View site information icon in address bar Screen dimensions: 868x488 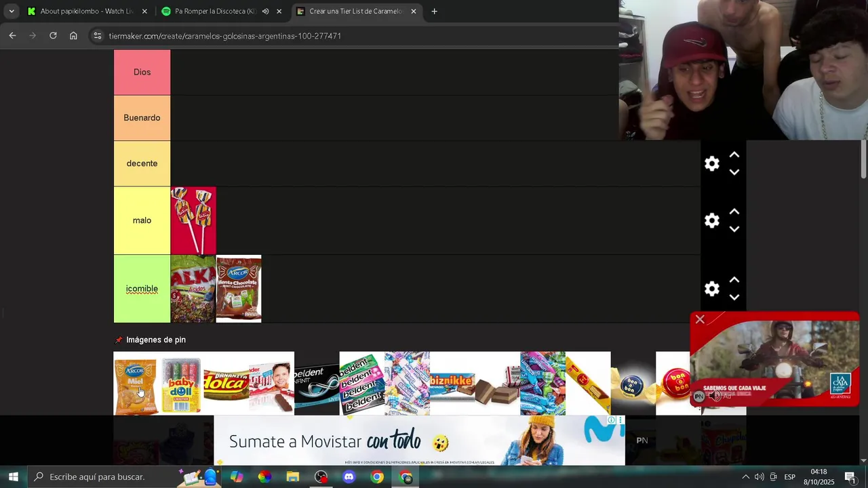point(98,35)
